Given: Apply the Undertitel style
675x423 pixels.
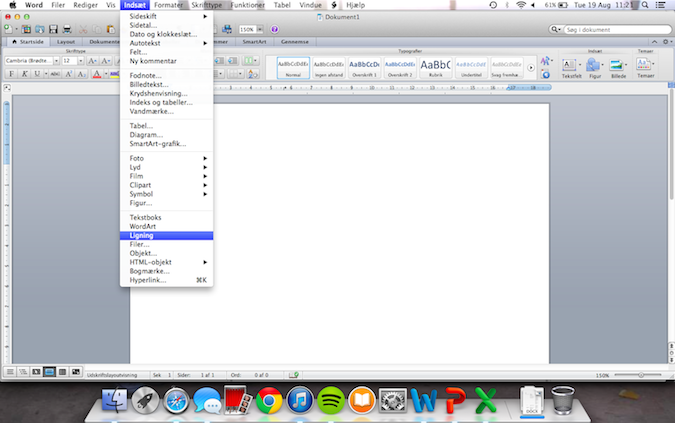Looking at the screenshot, I should (x=471, y=68).
